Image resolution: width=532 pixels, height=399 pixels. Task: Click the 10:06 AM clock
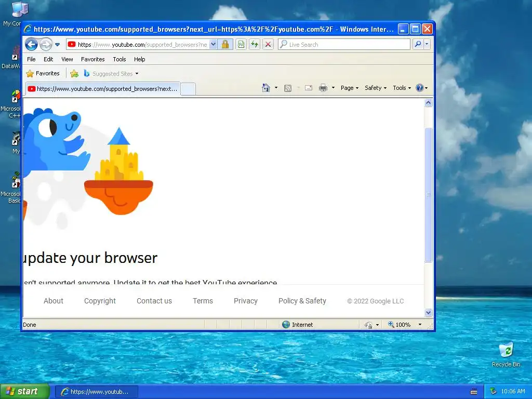click(513, 392)
